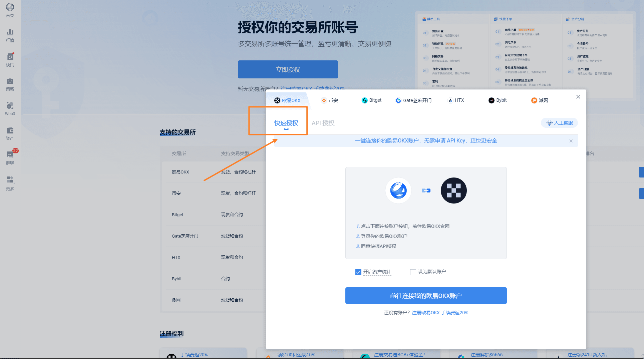Click 前往连接我的欧易OKX账户 button
644x359 pixels.
[426, 296]
